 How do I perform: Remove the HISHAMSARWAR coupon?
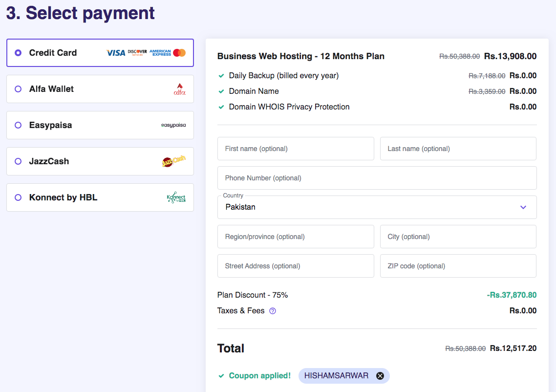[380, 376]
